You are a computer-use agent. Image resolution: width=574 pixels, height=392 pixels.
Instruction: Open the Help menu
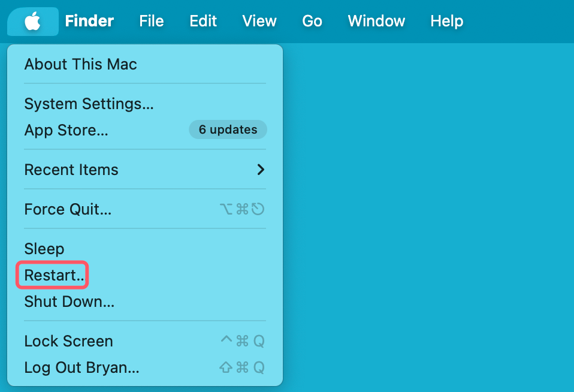coord(446,21)
